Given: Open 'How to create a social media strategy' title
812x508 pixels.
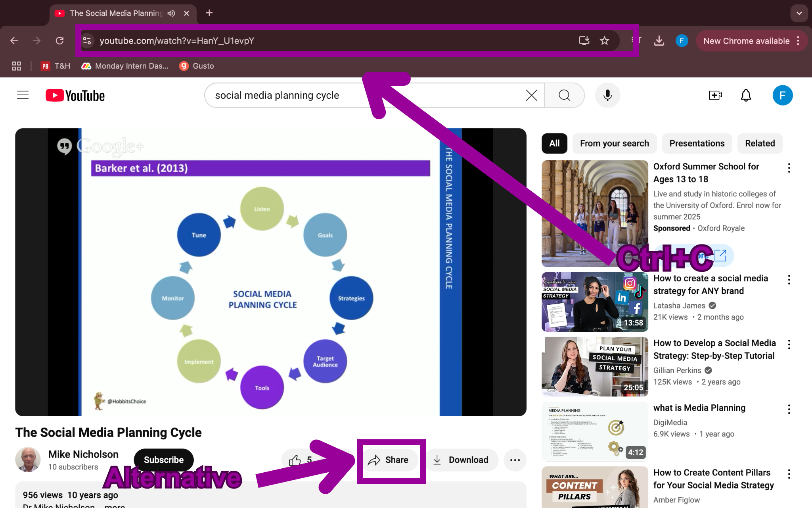Looking at the screenshot, I should pos(711,285).
